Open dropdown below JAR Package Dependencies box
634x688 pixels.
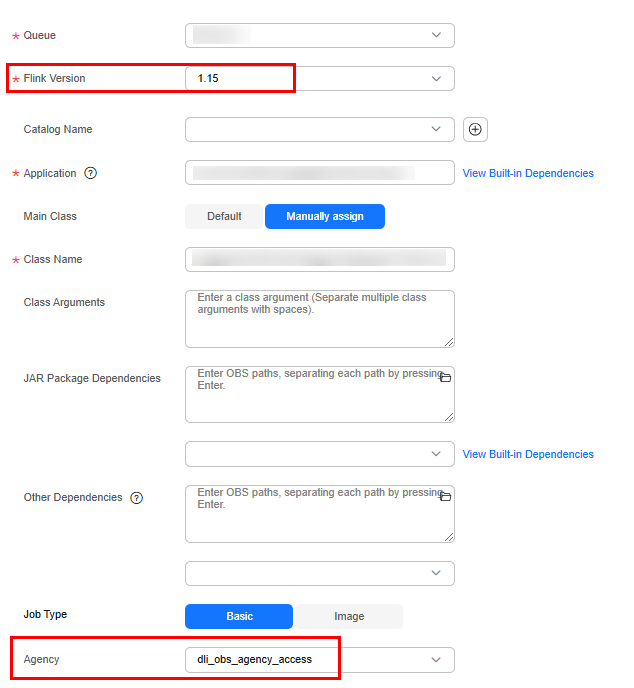click(320, 454)
